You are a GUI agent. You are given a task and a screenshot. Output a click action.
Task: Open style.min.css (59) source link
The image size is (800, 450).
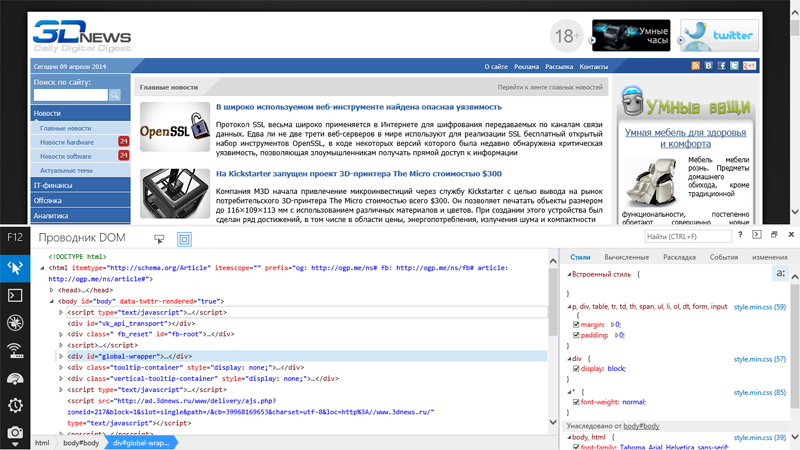click(760, 307)
